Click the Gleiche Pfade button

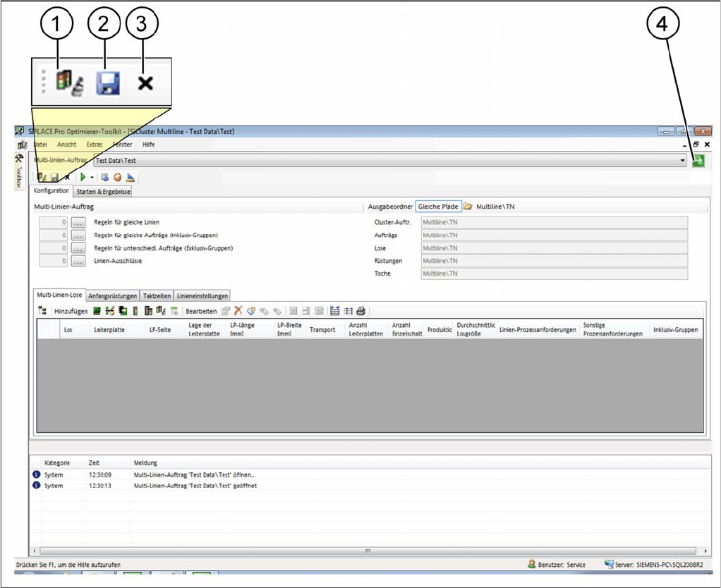[438, 207]
